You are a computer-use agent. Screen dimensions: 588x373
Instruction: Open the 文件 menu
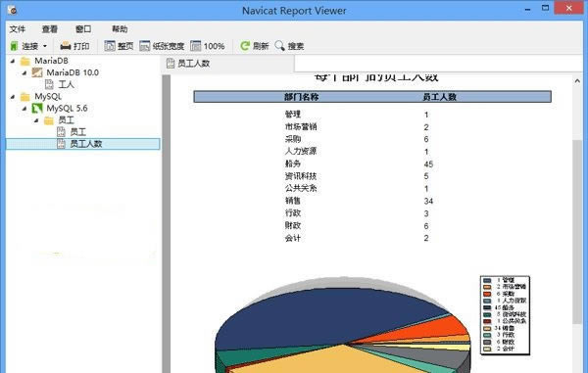click(x=18, y=29)
